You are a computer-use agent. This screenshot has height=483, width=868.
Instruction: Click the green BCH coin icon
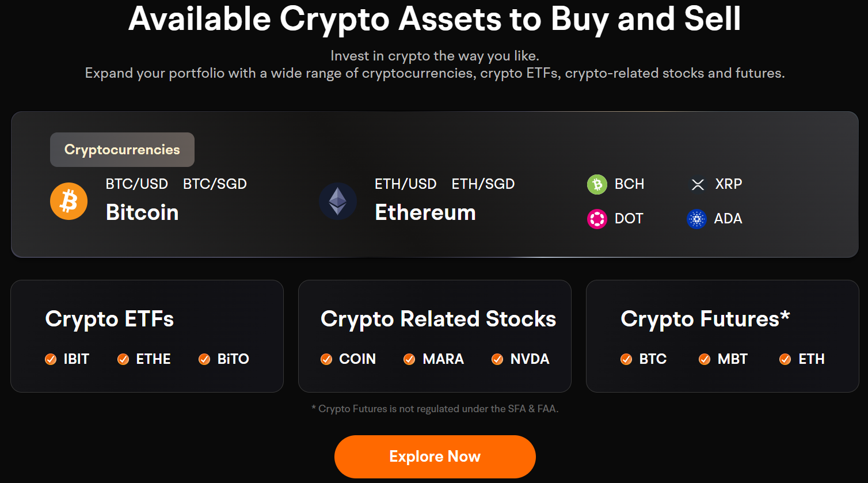pos(597,184)
